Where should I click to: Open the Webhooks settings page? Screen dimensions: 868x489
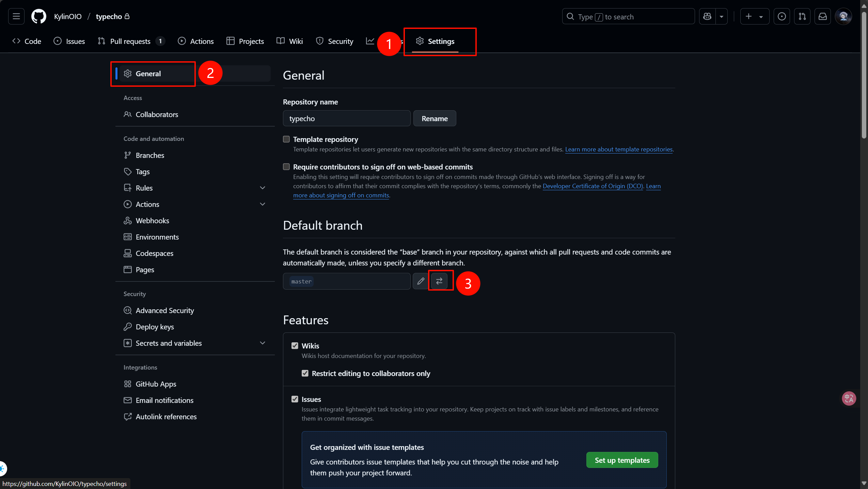(x=152, y=221)
